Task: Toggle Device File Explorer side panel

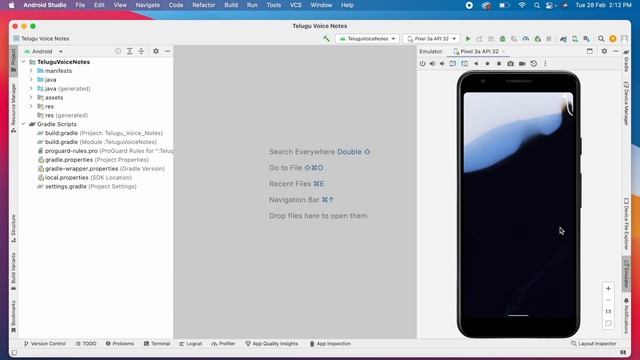Action: tap(626, 224)
